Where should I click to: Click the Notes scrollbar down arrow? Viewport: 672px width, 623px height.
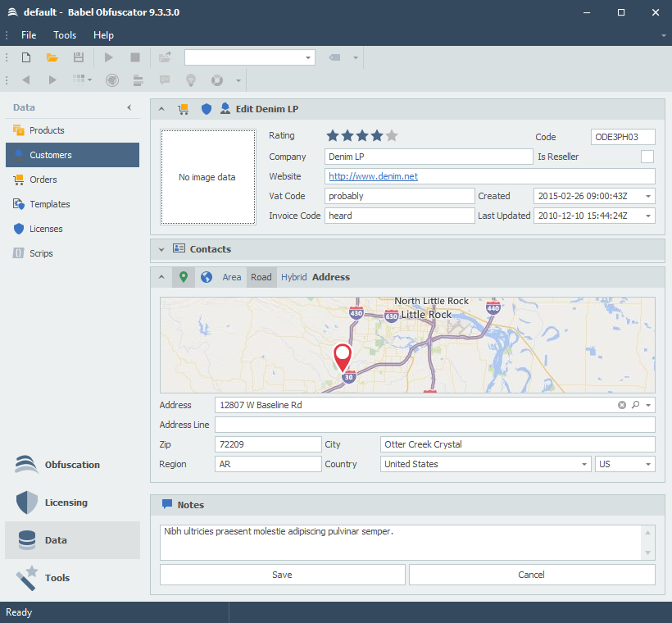tap(647, 553)
